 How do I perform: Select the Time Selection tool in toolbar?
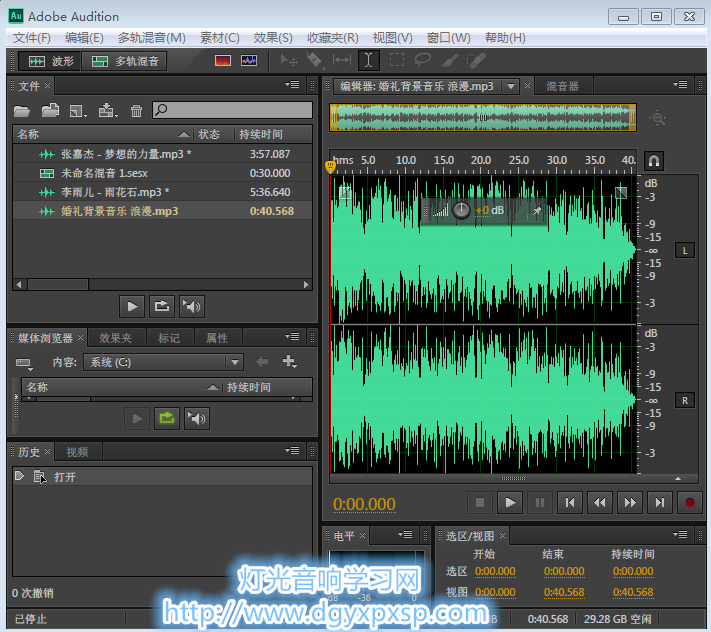tap(368, 61)
